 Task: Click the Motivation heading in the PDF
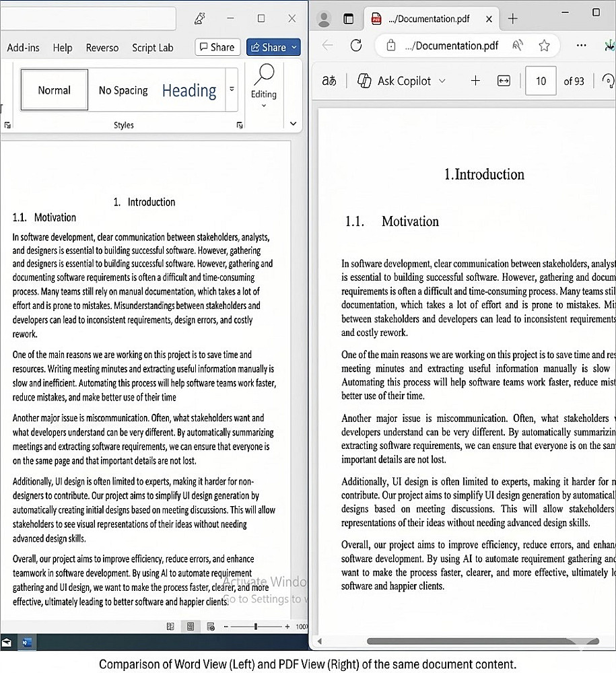click(411, 221)
